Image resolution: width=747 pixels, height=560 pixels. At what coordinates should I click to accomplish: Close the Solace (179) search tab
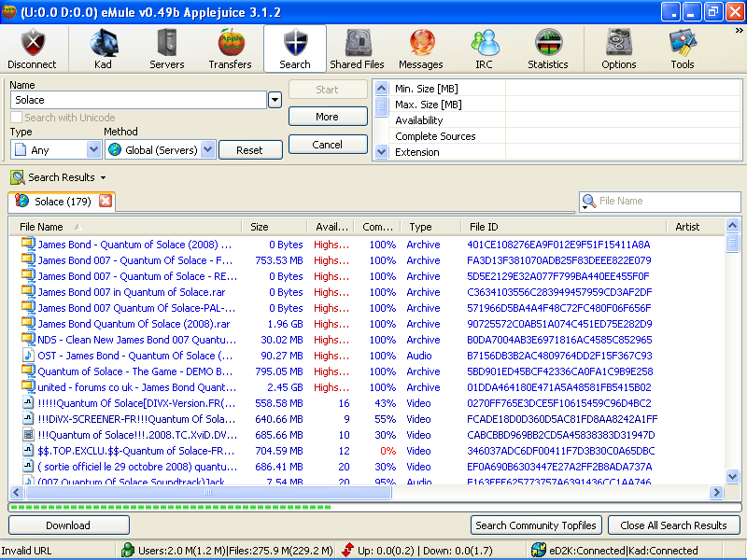(x=106, y=201)
